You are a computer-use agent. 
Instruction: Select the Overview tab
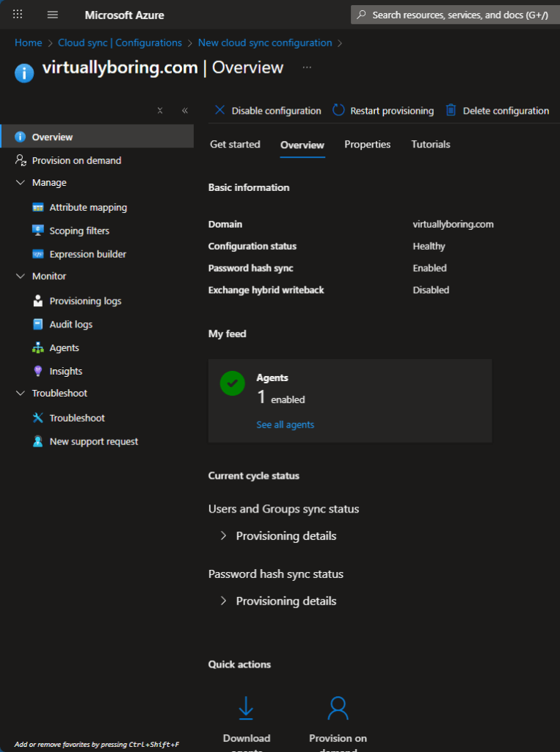[302, 145]
